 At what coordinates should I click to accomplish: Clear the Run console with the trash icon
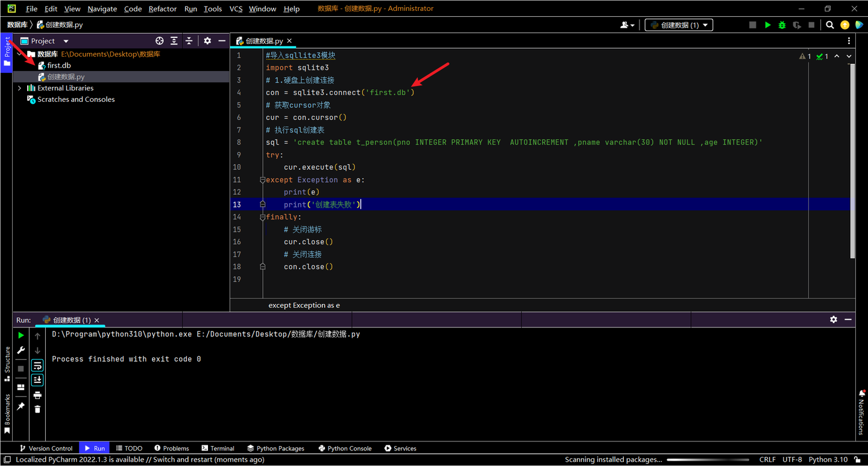pos(37,408)
